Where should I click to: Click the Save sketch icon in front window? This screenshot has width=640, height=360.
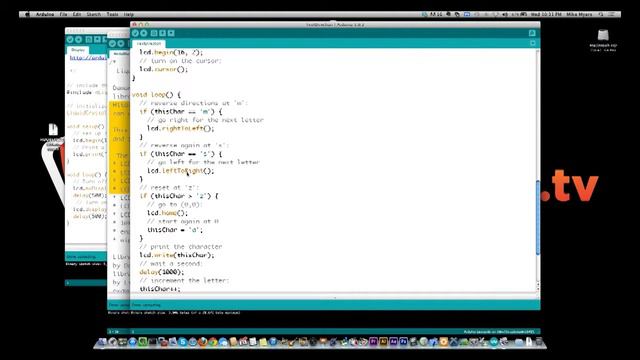[x=171, y=33]
